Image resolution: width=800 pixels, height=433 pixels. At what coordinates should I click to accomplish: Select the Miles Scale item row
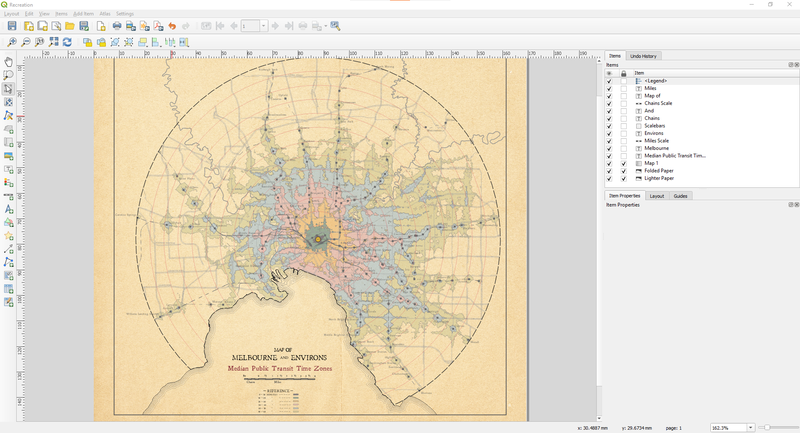[x=702, y=141]
